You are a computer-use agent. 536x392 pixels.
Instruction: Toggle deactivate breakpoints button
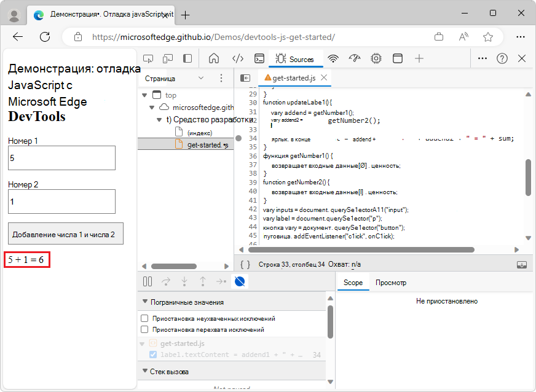pos(240,281)
